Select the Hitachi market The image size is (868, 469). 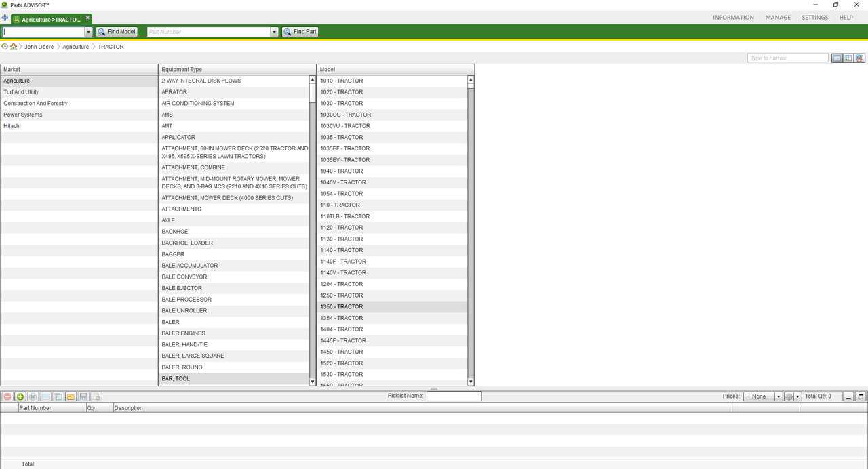click(79, 126)
